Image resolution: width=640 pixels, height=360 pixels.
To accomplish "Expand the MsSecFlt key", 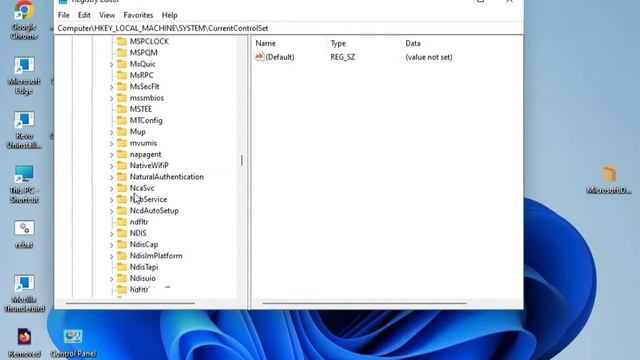I will [111, 87].
